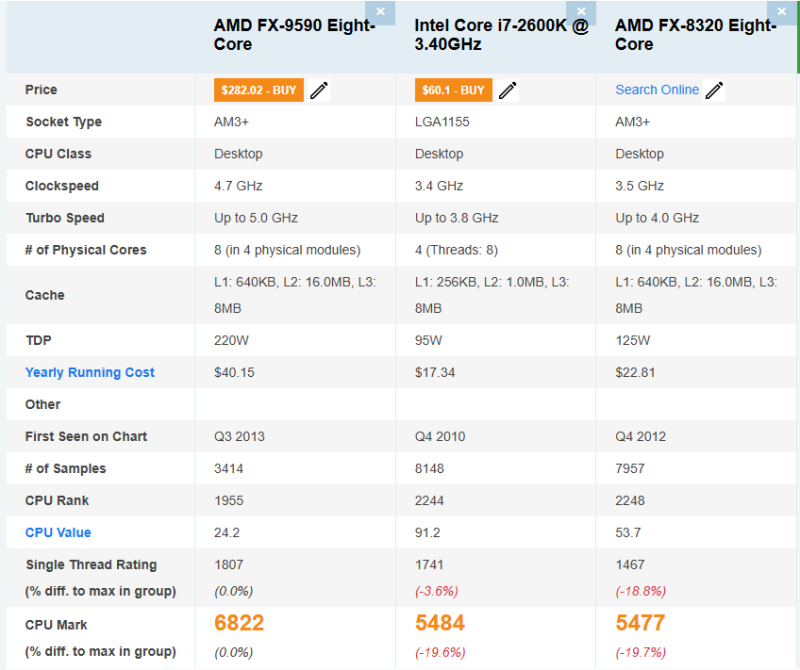Remove AMD FX-8320 from the comparison
The height and width of the screenshot is (670, 800).
[781, 12]
